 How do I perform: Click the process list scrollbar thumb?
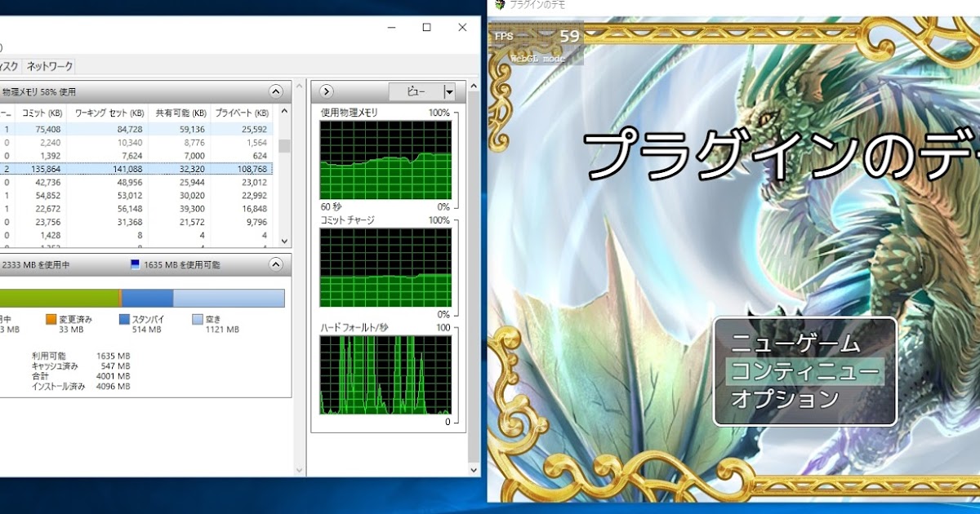point(284,145)
